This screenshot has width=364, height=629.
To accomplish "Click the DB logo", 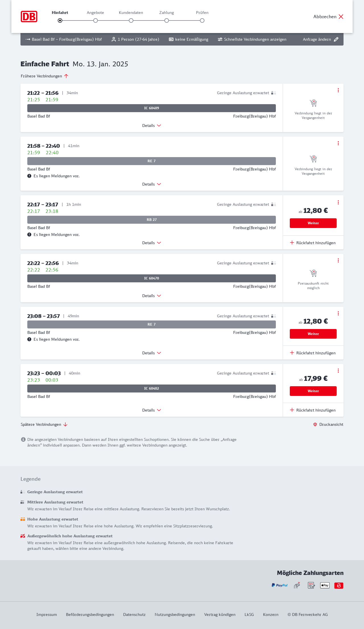I will coord(29,17).
